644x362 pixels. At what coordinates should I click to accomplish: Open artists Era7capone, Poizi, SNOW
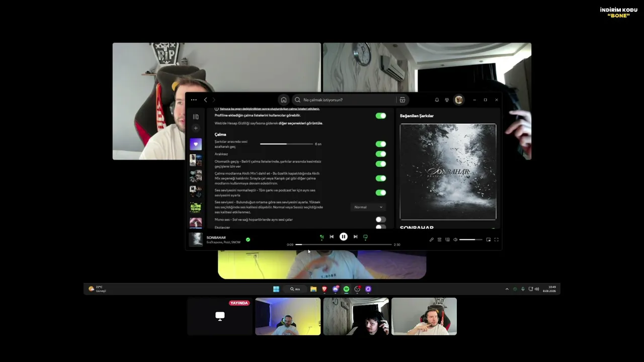pos(223,242)
